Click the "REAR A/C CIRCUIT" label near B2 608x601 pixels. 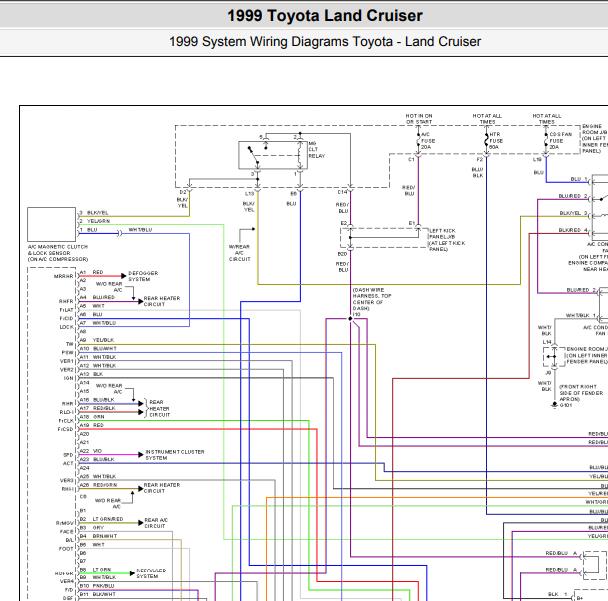[x=156, y=523]
